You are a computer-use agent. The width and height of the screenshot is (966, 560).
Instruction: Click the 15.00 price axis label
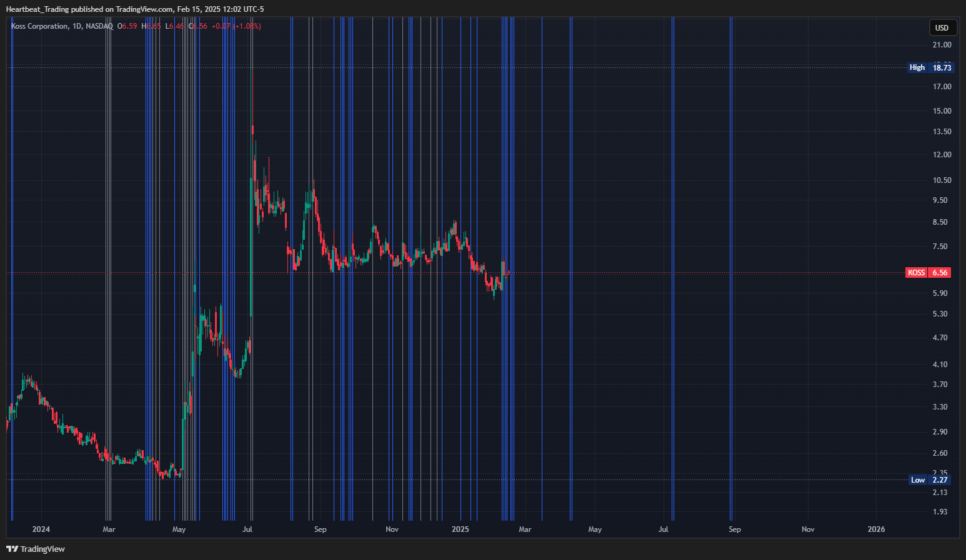[942, 111]
